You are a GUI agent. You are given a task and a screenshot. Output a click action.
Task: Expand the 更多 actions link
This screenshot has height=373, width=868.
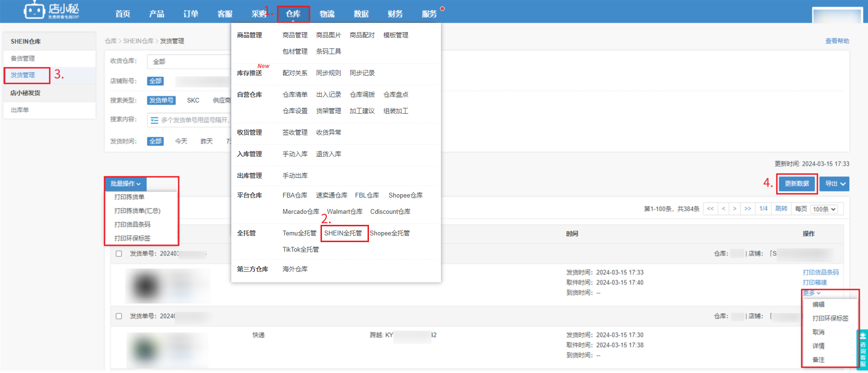pyautogui.click(x=812, y=293)
